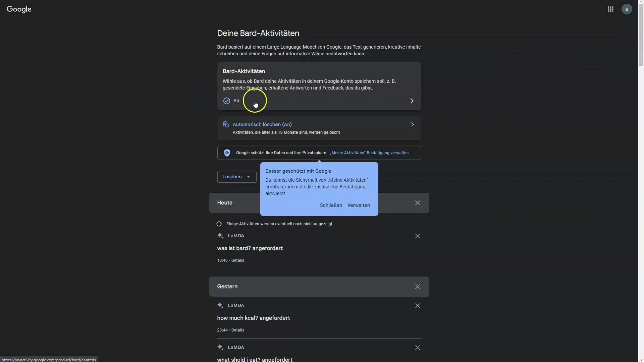This screenshot has width=644, height=362.
Task: Click the Google logo
Action: 19,9
